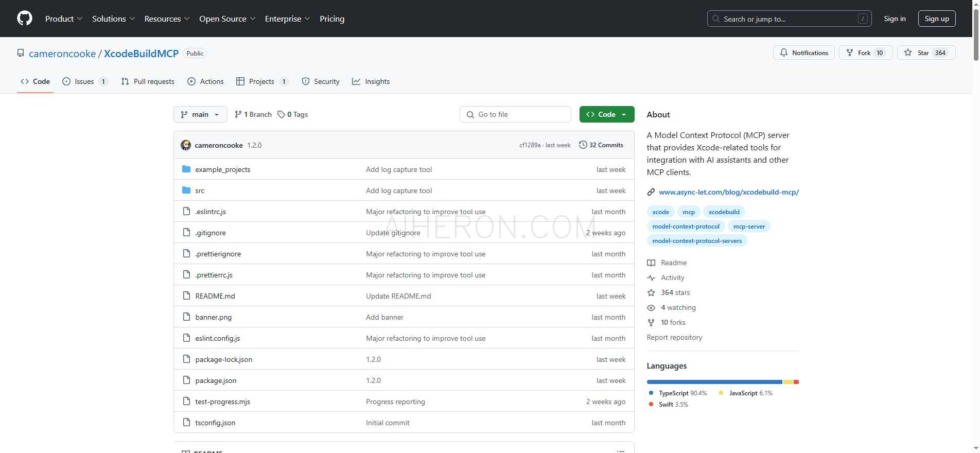Screen dimensions: 980x453
Task: Click the star icon in Star button
Action: 908,53
